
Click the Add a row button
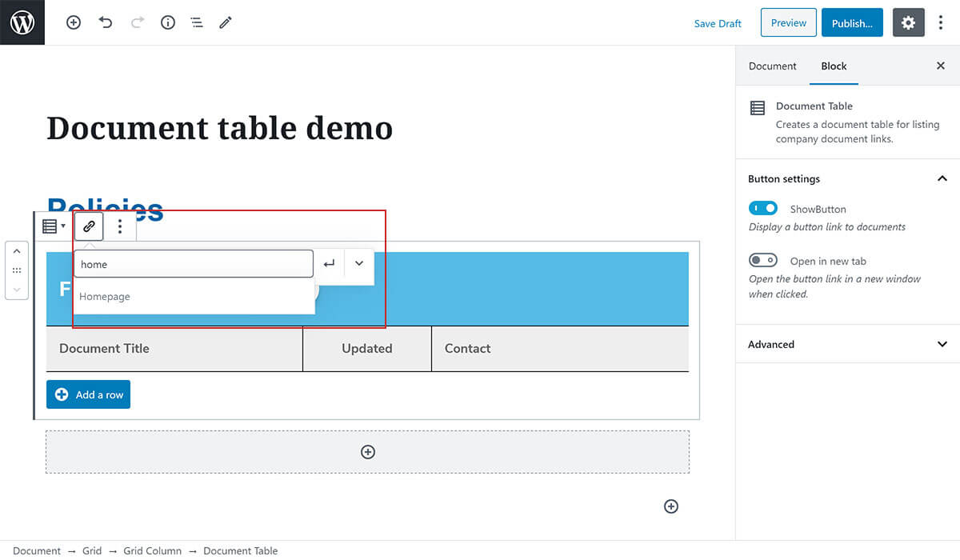[x=88, y=394]
